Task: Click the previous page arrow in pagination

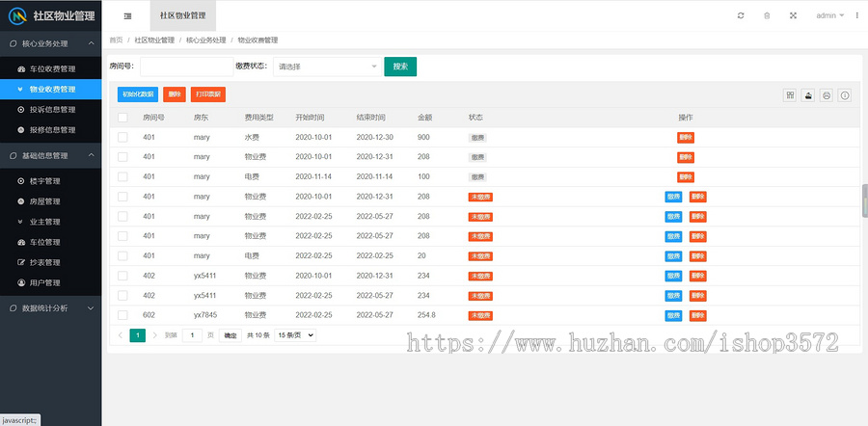Action: tap(121, 335)
